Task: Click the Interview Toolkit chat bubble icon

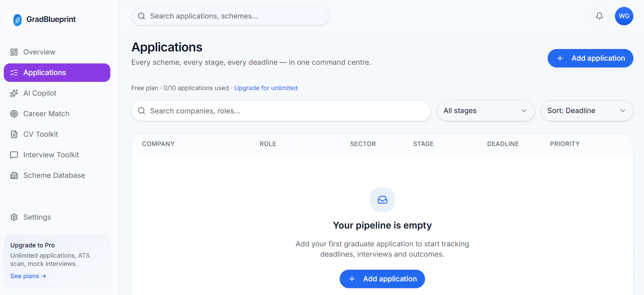Action: pyautogui.click(x=14, y=155)
